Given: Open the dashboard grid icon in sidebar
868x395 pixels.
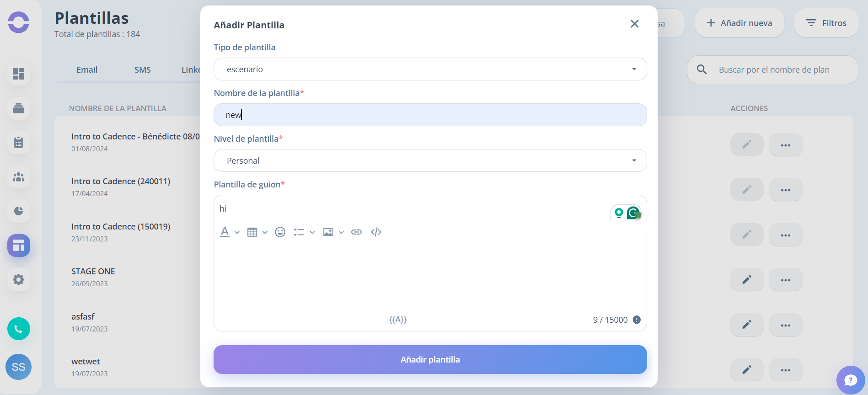Looking at the screenshot, I should 19,74.
